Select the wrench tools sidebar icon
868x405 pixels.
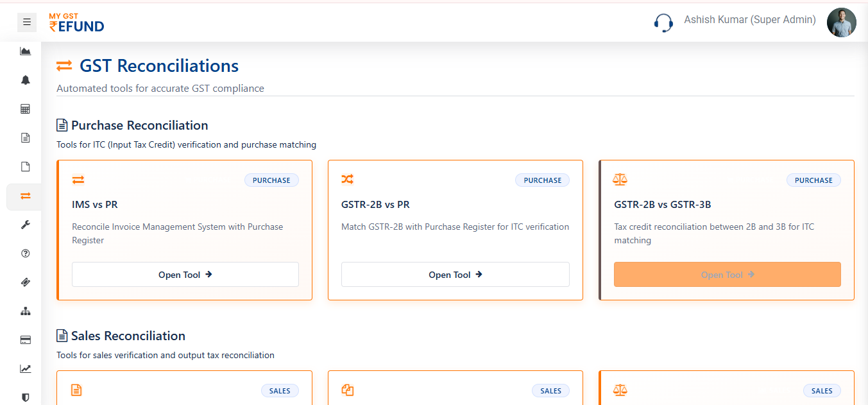pyautogui.click(x=26, y=225)
